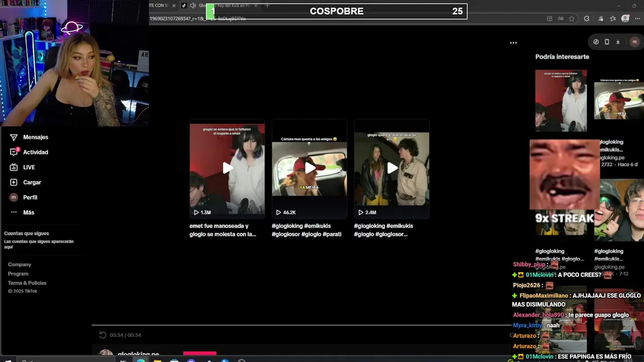Open a new browser tab with plus
Screen dimensions: 644x362
click(267, 6)
